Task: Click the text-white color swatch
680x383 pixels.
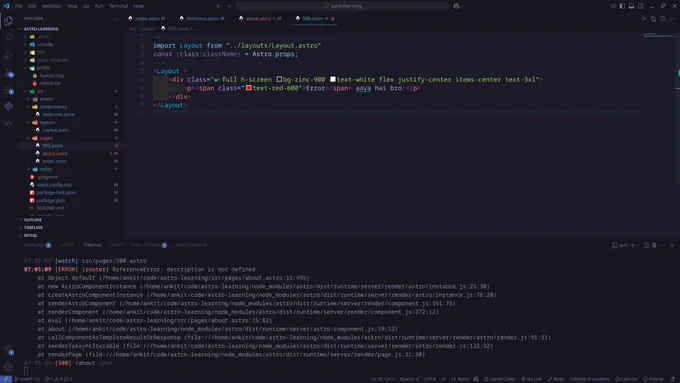Action: tap(333, 79)
